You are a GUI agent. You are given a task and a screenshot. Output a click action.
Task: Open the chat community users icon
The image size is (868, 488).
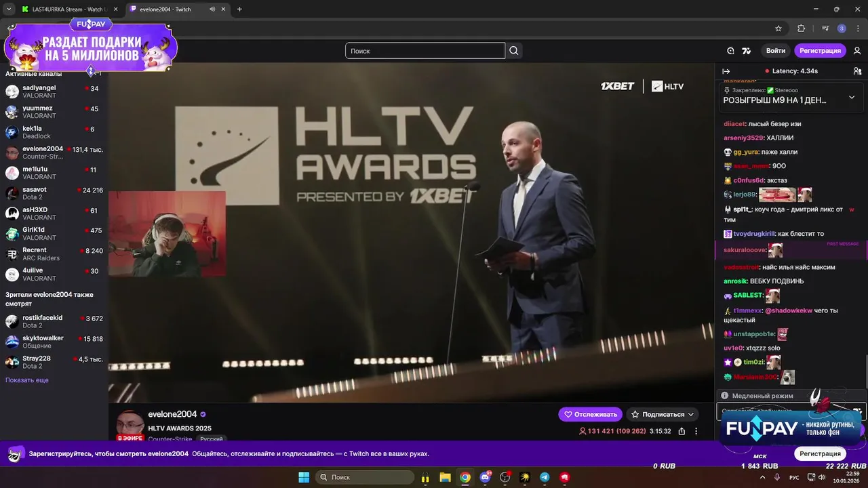[857, 71]
